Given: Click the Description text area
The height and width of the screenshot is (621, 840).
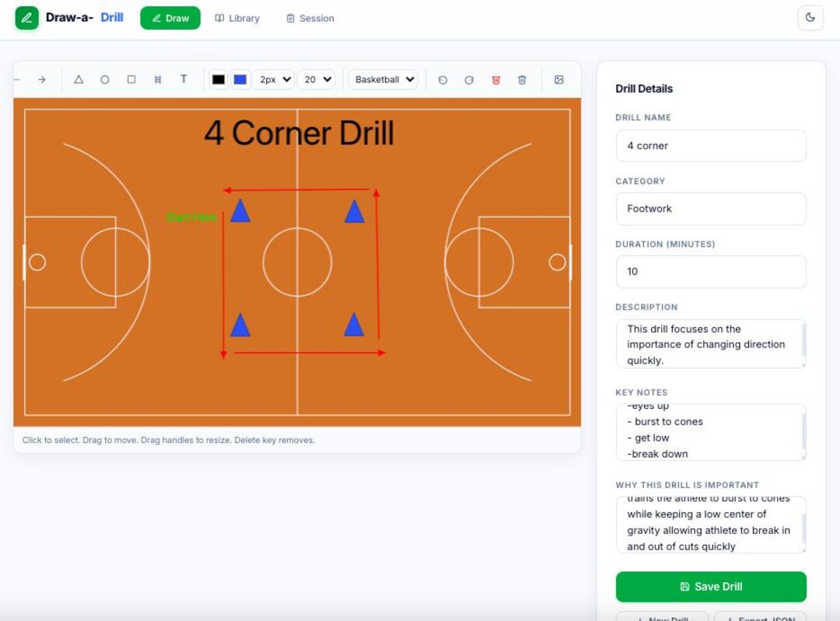Looking at the screenshot, I should pyautogui.click(x=711, y=344).
